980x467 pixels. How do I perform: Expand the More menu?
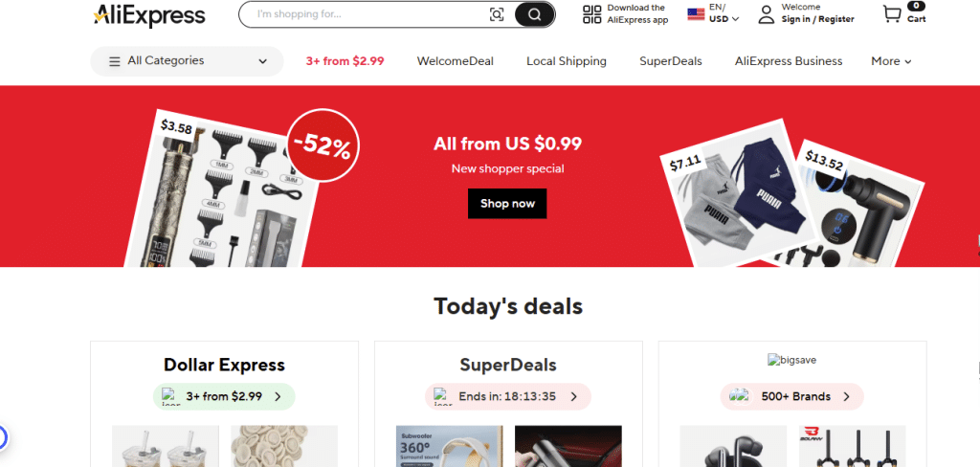coord(890,61)
